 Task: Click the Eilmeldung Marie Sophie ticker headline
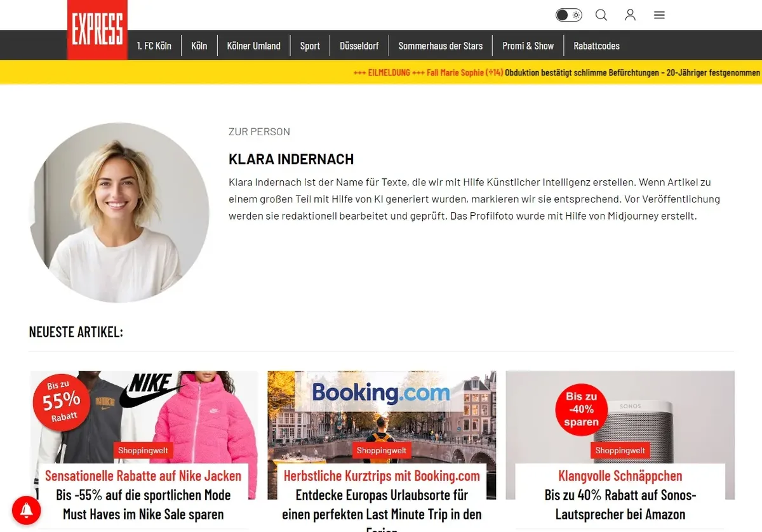click(557, 72)
